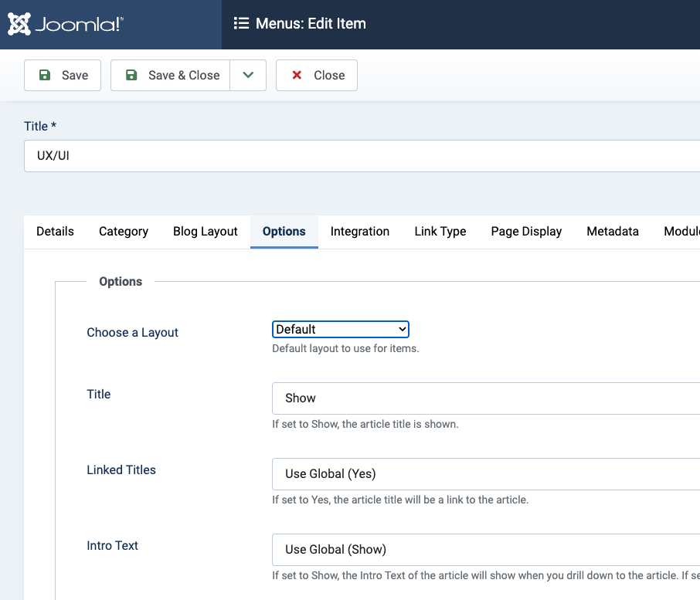Select the Blog Layout tab
This screenshot has width=700, height=600.
[206, 232]
